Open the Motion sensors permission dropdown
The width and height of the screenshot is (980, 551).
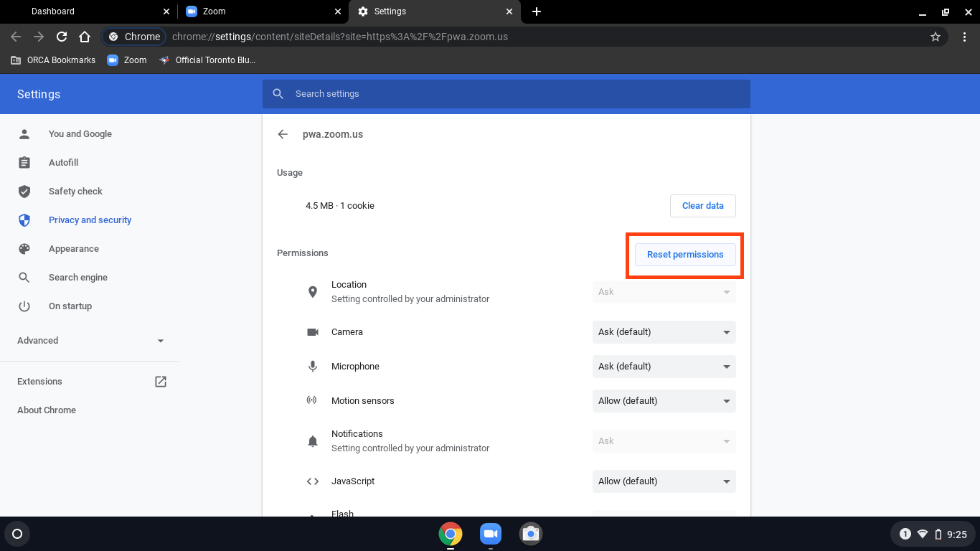664,401
